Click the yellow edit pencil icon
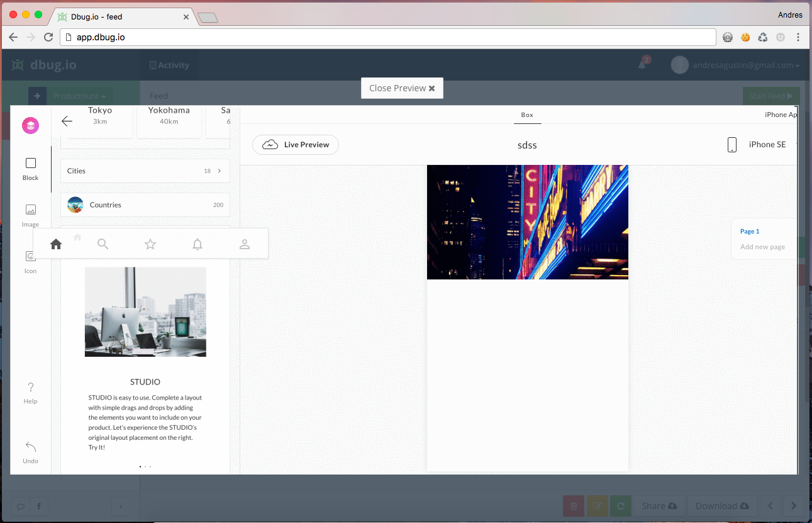This screenshot has width=812, height=523. [x=597, y=505]
